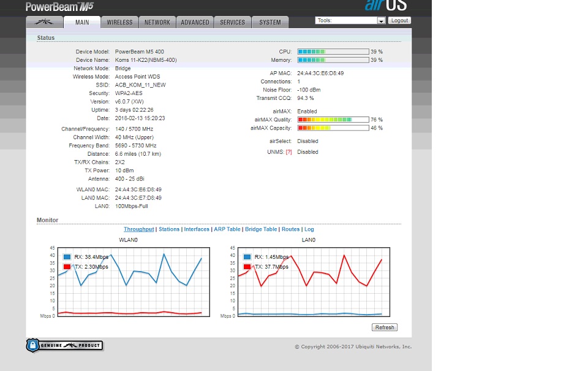Image resolution: width=588 pixels, height=371 pixels.
Task: Click the airSelect status Disabled
Action: coord(307,141)
